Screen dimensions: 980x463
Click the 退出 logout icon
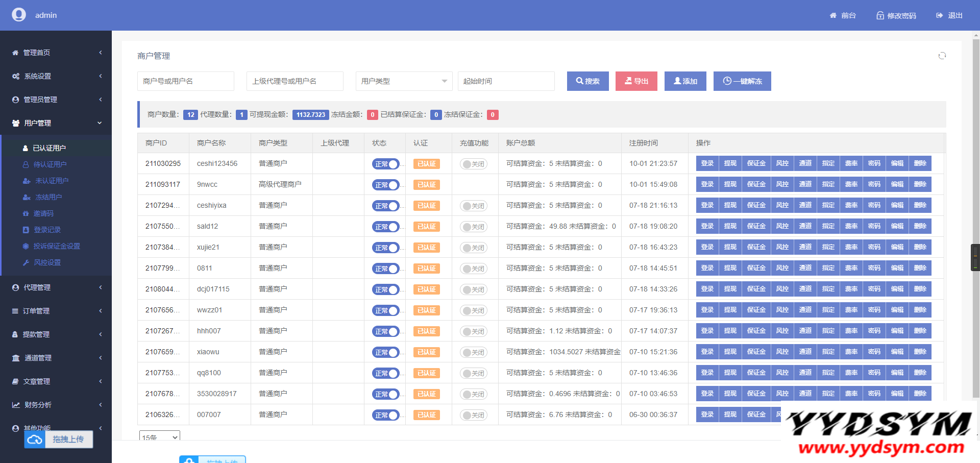[939, 16]
